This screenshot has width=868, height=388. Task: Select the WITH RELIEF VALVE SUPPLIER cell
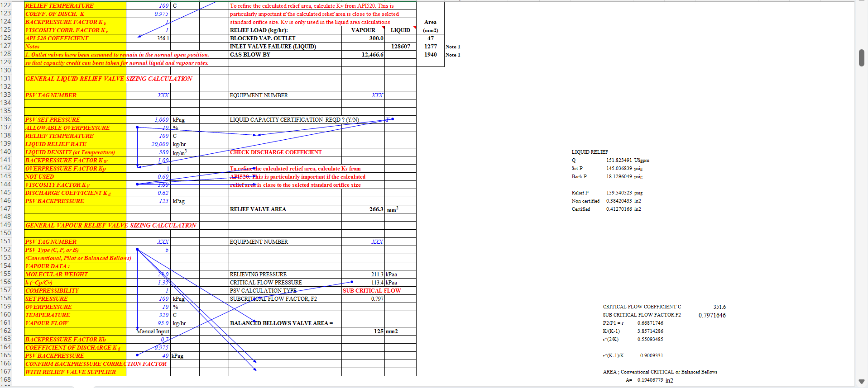tap(75, 372)
